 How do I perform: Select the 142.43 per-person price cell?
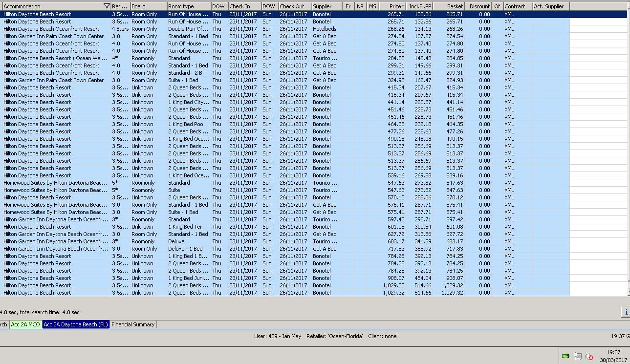[420, 58]
